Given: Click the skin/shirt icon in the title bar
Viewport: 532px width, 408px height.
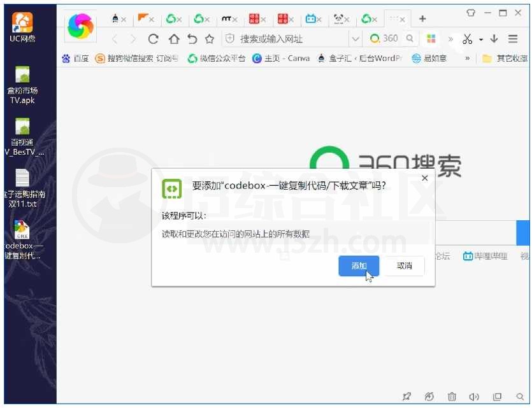Looking at the screenshot, I should (x=471, y=13).
